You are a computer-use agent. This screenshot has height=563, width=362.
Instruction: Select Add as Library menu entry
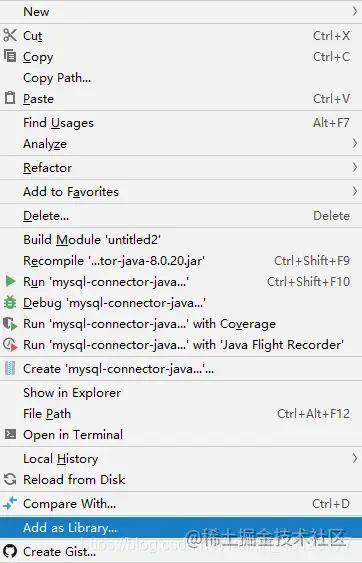tap(181, 527)
